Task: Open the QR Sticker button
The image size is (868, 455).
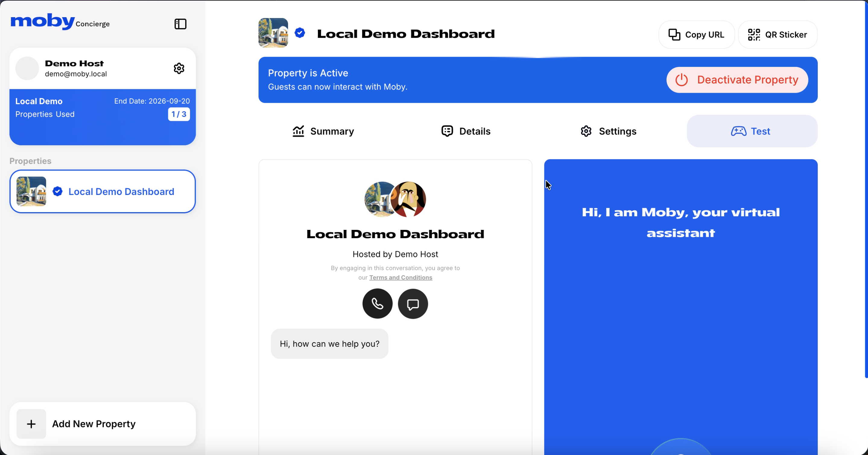Action: 777,35
